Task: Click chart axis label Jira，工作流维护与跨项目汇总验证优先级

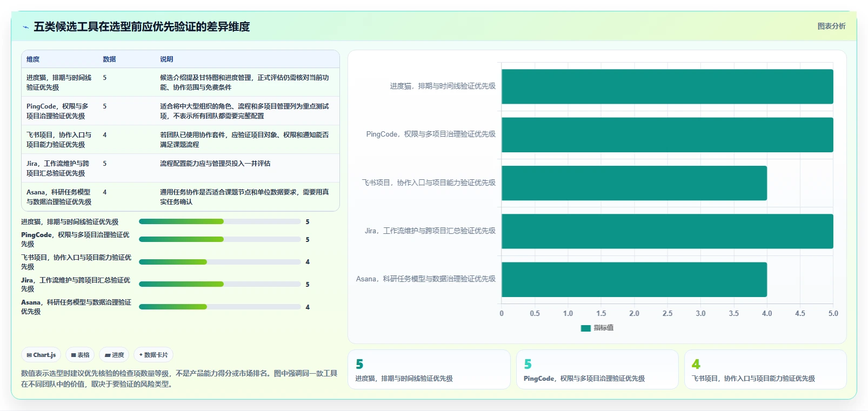Action: tap(430, 231)
